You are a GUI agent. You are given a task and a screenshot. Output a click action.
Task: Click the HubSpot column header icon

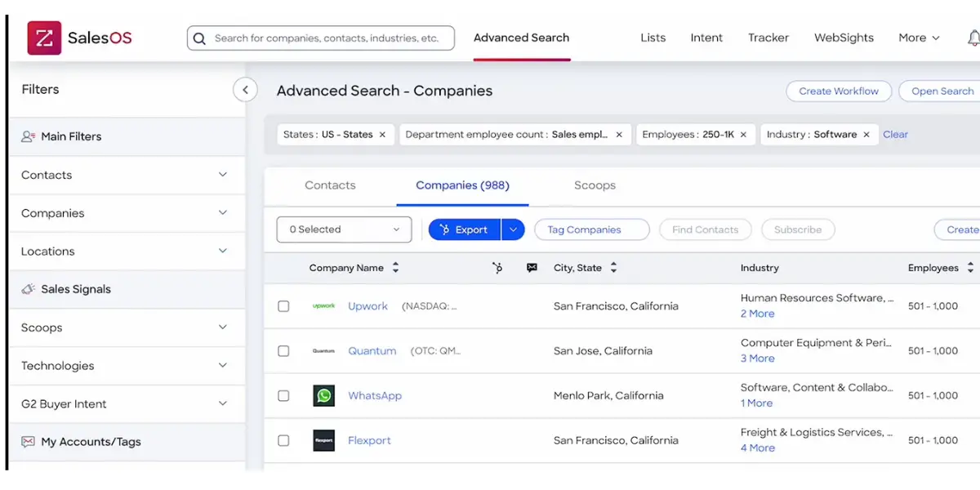pyautogui.click(x=497, y=268)
